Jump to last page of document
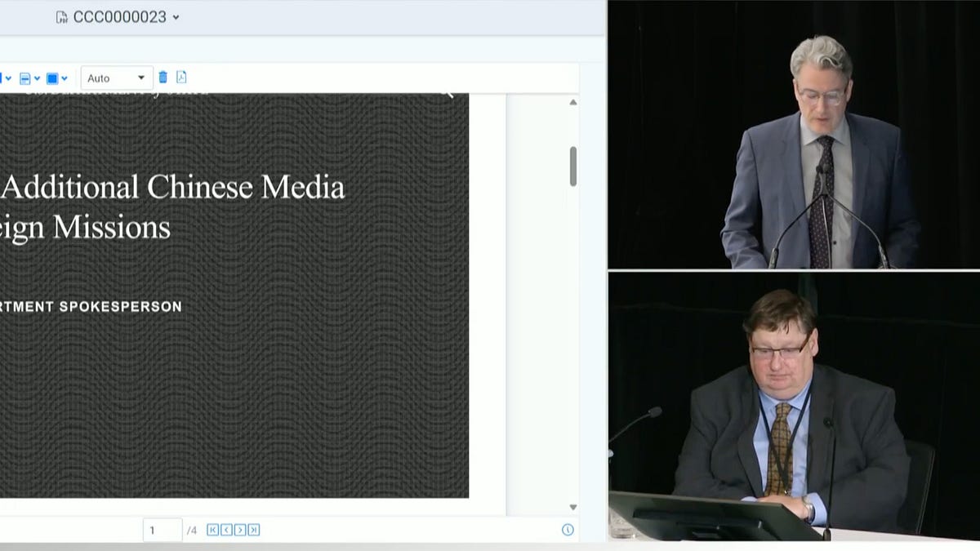The width and height of the screenshot is (980, 551). (254, 530)
